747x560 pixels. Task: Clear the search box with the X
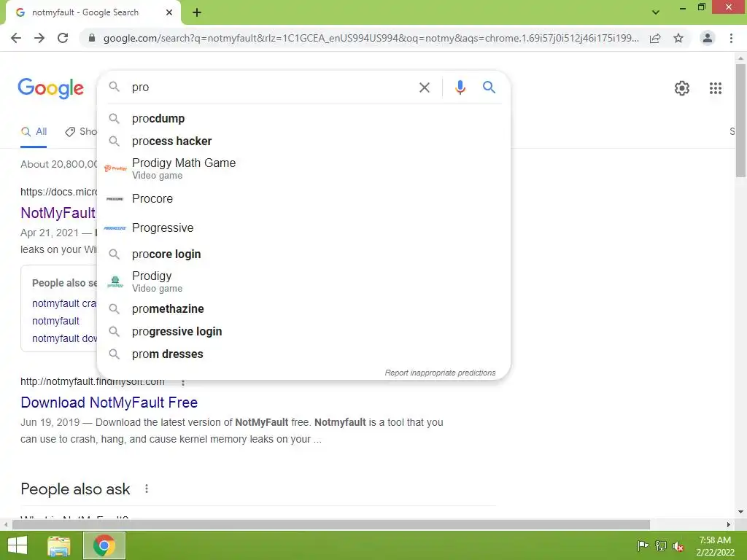point(424,87)
